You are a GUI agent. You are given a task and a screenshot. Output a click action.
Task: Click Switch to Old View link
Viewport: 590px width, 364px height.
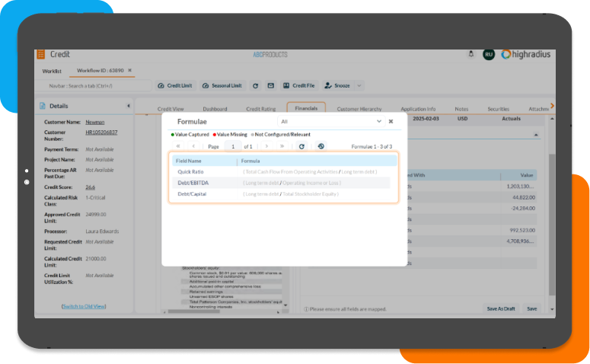(x=84, y=306)
